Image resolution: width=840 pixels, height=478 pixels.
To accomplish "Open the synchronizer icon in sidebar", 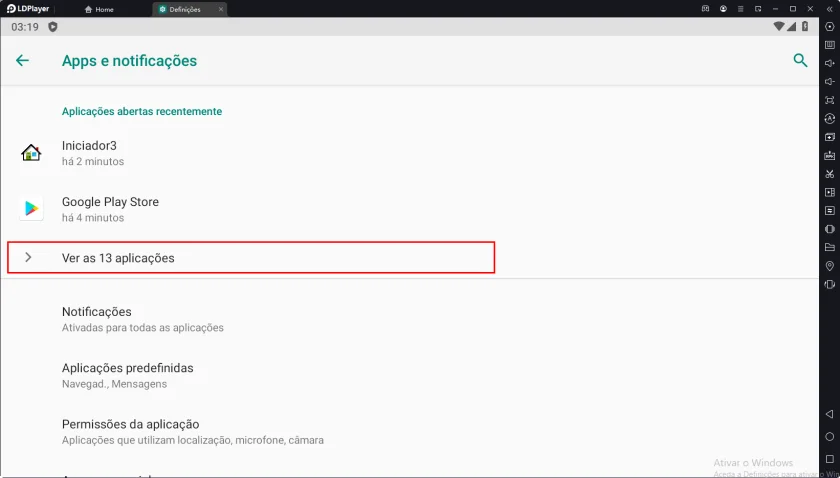I will point(830,211).
